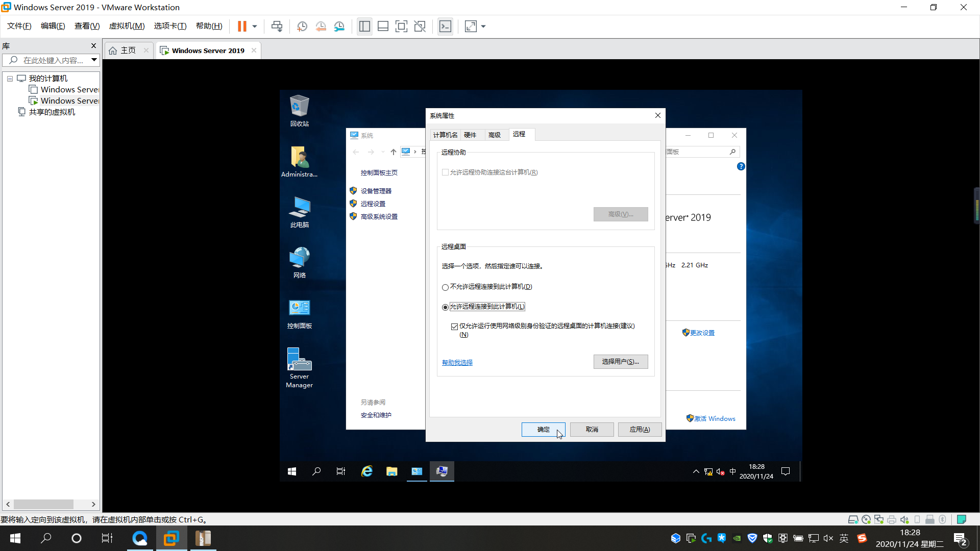Open the library search filter dropdown
The height and width of the screenshot is (551, 980).
(x=94, y=60)
